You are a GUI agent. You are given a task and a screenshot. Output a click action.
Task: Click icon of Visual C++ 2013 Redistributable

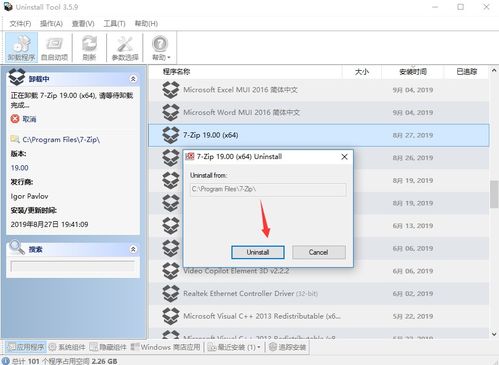171,316
